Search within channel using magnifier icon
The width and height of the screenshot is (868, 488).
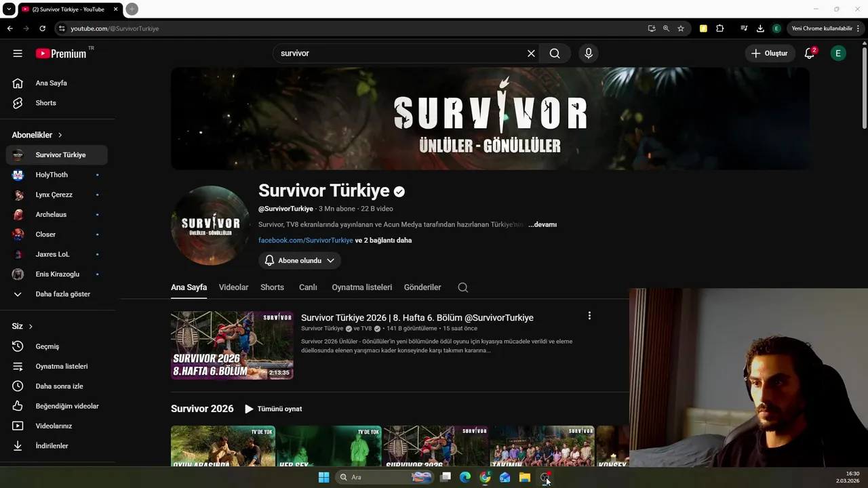[463, 287]
